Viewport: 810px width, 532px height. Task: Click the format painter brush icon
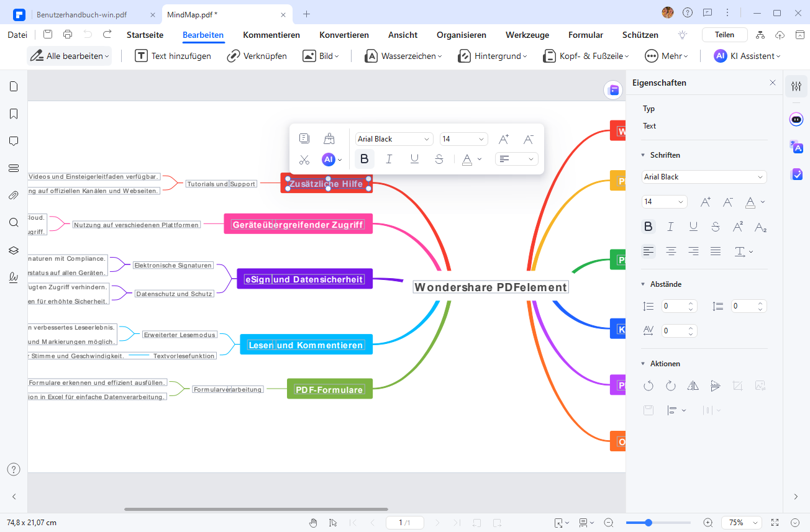(x=329, y=138)
